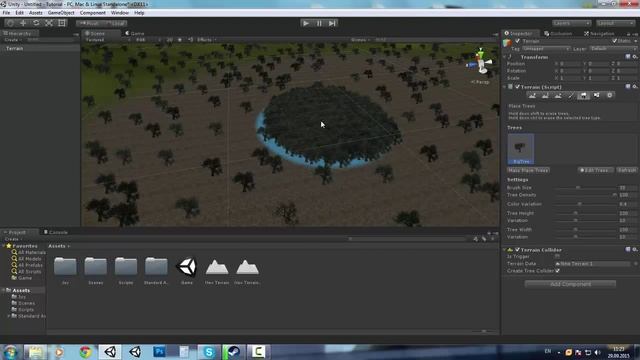Adjust the Tree Density slider
This screenshot has height=360, width=640.
[x=586, y=195]
